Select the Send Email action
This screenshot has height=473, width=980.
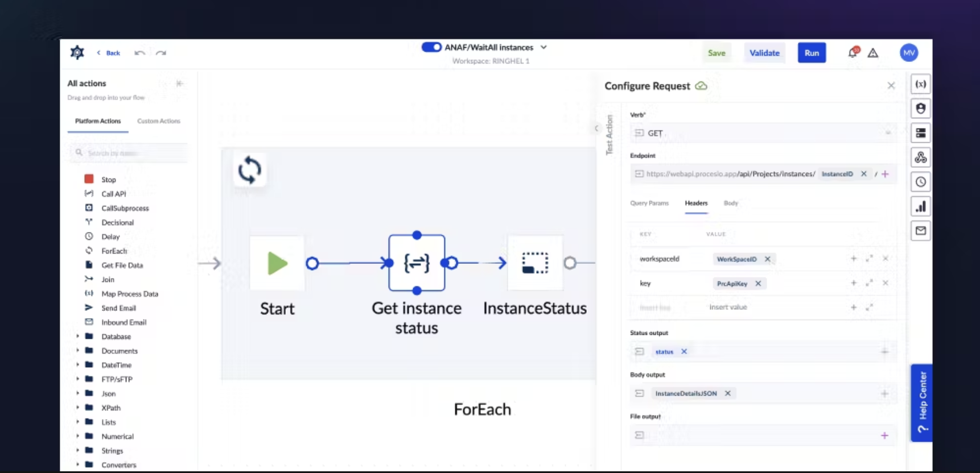point(118,308)
